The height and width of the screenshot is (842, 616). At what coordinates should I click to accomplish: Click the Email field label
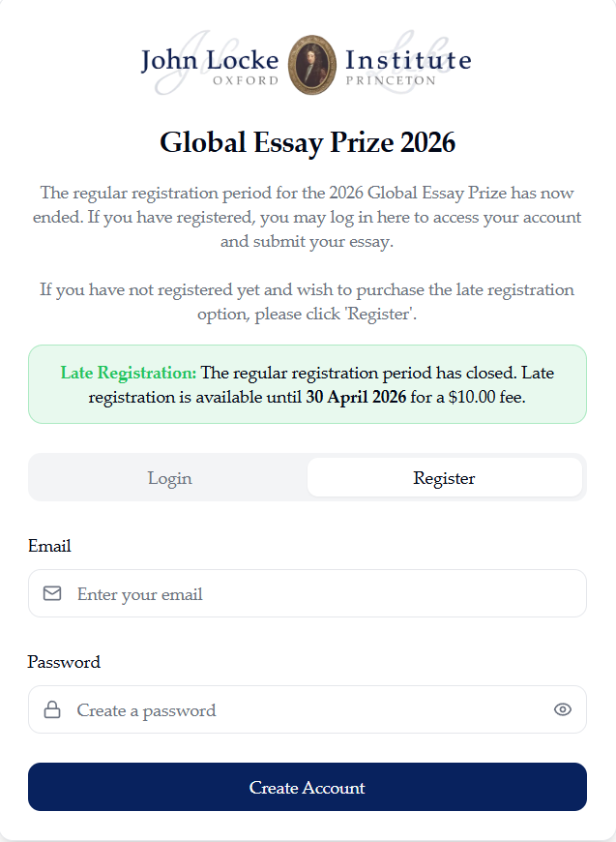point(49,546)
